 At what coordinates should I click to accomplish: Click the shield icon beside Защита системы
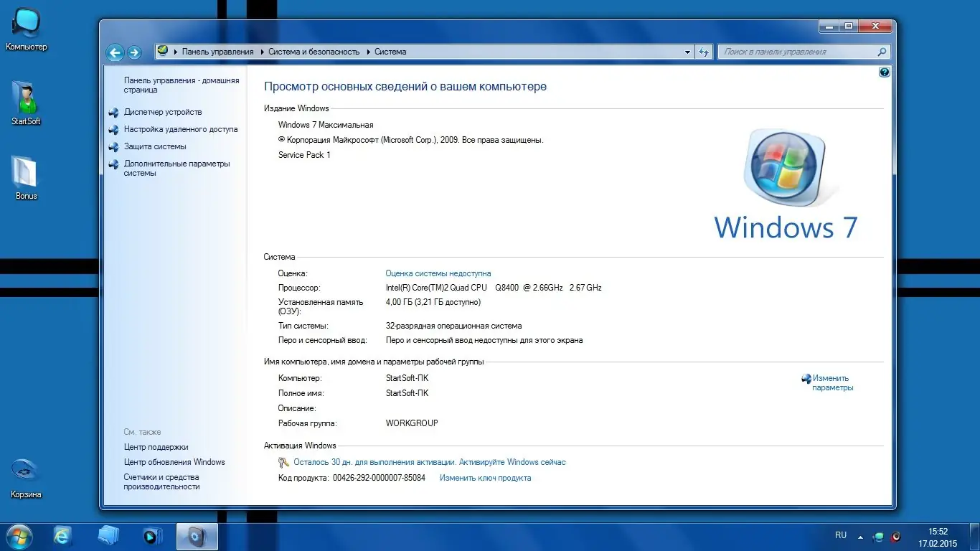[x=113, y=147]
